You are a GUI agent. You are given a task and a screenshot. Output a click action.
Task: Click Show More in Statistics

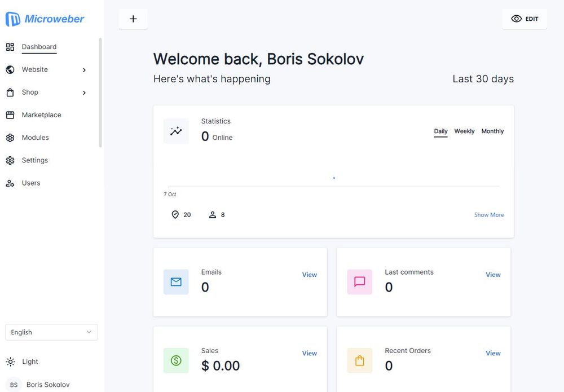[489, 215]
